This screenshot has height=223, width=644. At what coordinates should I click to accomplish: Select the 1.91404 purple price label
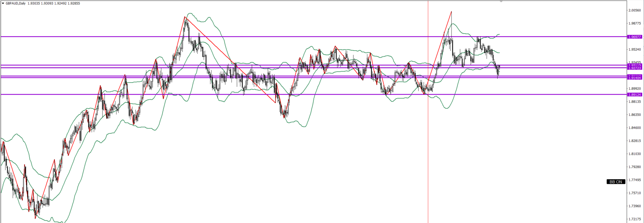pyautogui.click(x=634, y=78)
